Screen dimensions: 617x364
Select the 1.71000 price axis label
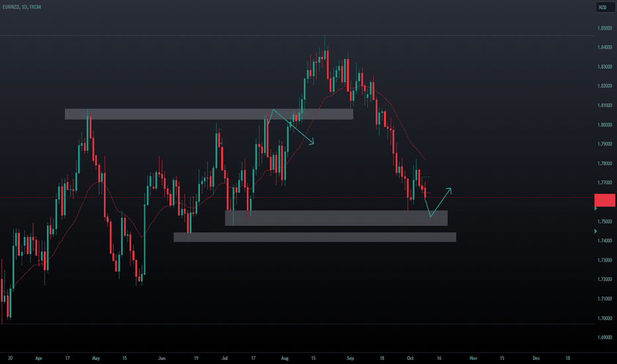tap(605, 298)
